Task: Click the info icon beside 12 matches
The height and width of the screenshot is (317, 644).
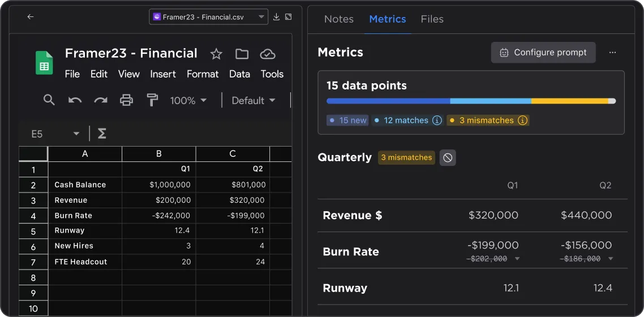Action: [x=437, y=121]
